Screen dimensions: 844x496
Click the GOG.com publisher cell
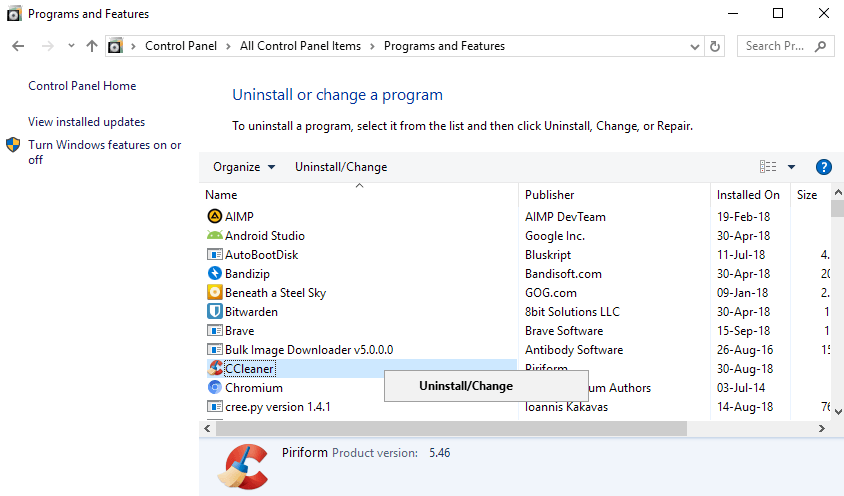[551, 292]
